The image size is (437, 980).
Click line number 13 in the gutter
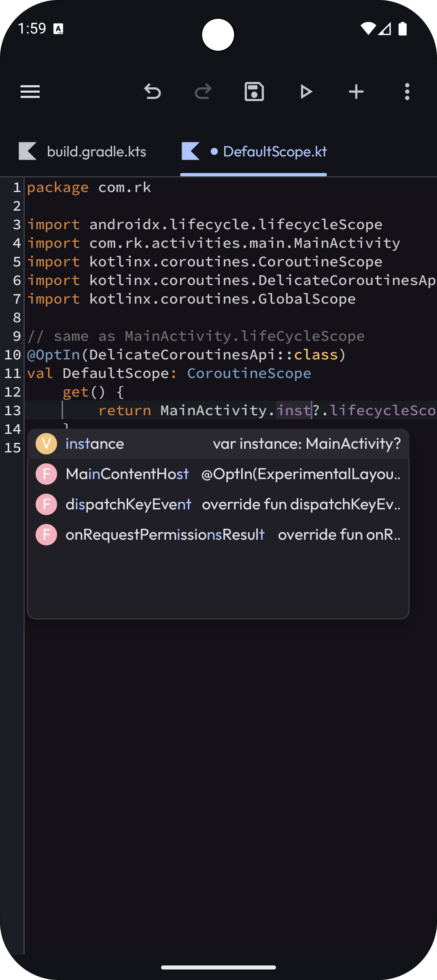pyautogui.click(x=13, y=411)
